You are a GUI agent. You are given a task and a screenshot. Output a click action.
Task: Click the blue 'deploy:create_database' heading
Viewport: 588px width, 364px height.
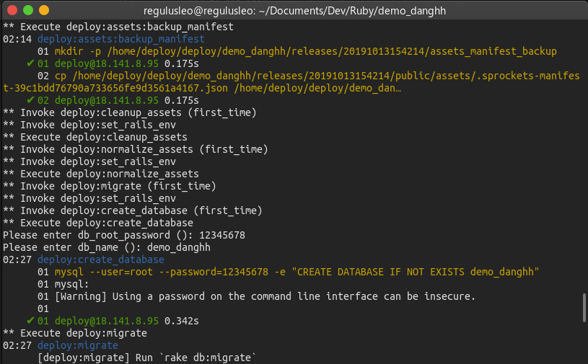tap(101, 259)
